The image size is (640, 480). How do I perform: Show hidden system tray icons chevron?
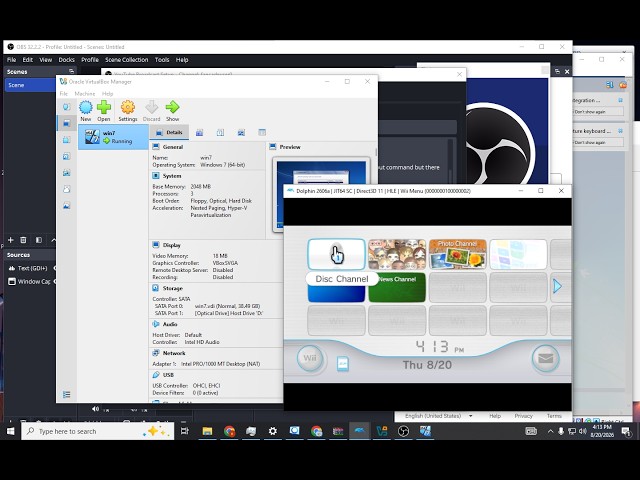[550, 431]
